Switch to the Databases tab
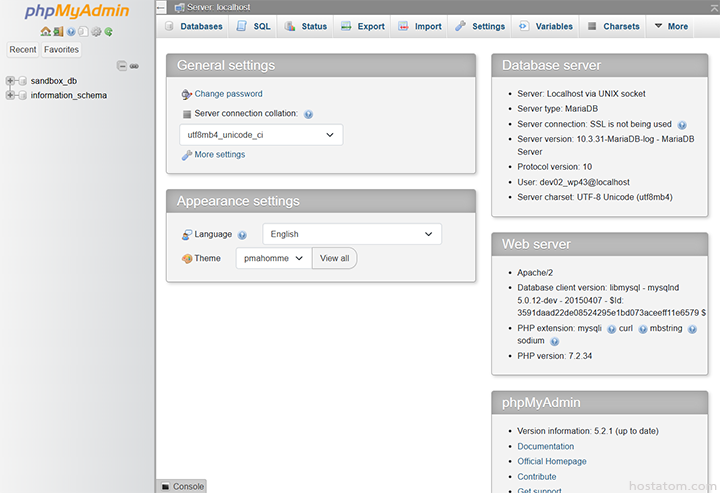 coord(193,26)
